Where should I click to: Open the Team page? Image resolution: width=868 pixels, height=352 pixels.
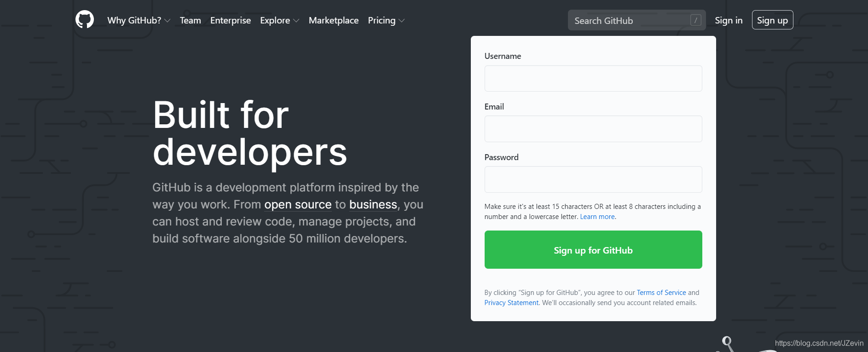pos(190,20)
